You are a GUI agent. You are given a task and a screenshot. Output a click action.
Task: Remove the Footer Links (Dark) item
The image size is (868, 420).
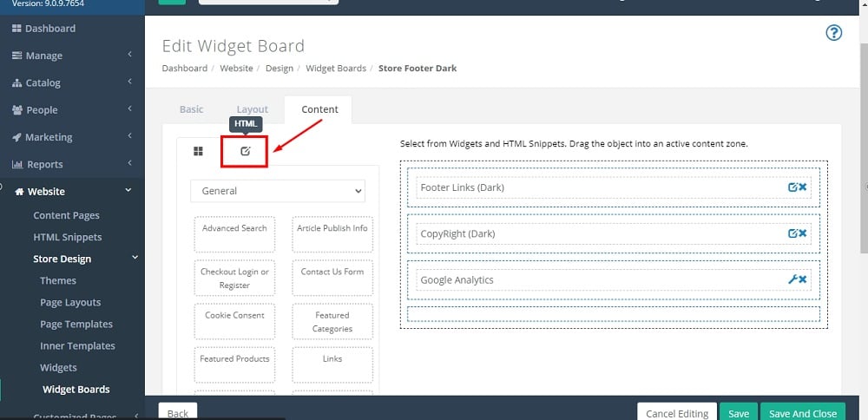[x=802, y=187]
